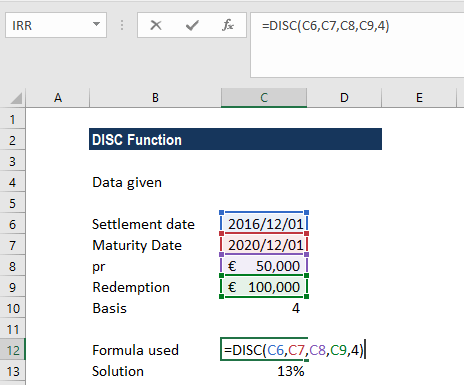Viewport: 464px width, 385px height.
Task: Select row 13 header
Action: point(13,371)
